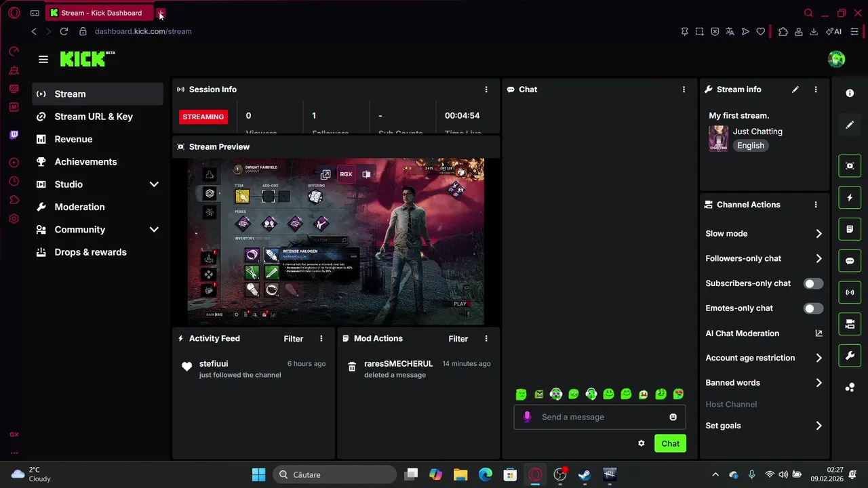The image size is (868, 488).
Task: Click the wrench icon in right toolbar
Action: 850,356
